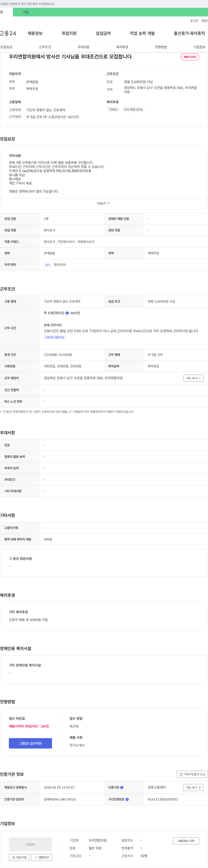Click the 필수 방사선사 license entry
208x868 pixels.
(x=55, y=265)
